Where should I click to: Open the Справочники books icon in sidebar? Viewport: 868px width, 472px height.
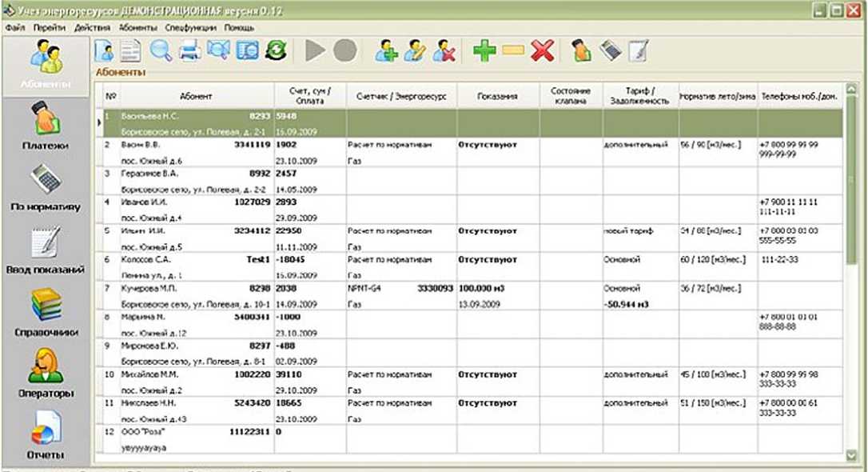(45, 312)
